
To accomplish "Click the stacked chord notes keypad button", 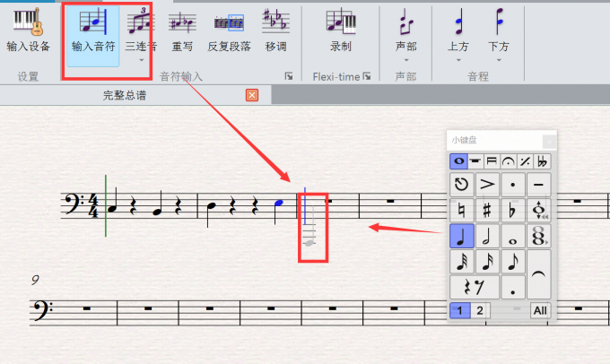I will tap(539, 236).
